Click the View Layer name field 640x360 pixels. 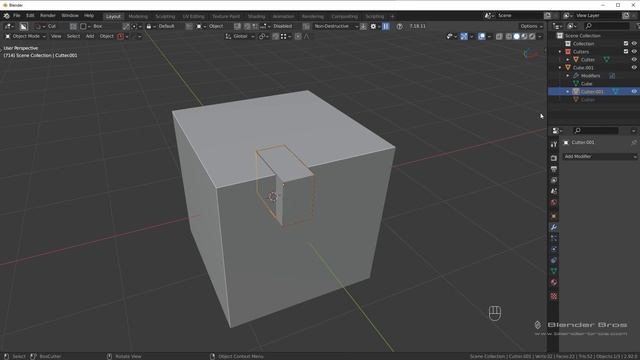[x=598, y=16]
